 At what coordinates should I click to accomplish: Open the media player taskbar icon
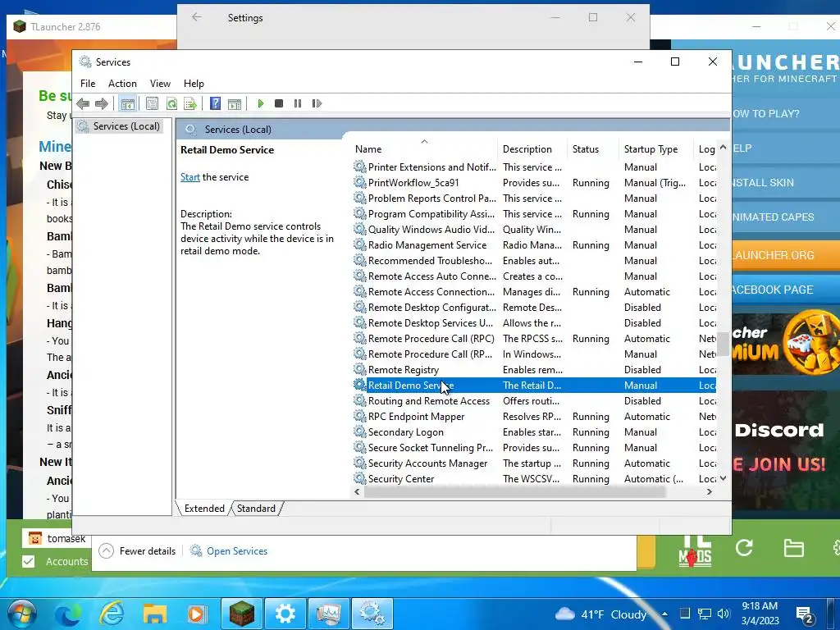tap(197, 614)
